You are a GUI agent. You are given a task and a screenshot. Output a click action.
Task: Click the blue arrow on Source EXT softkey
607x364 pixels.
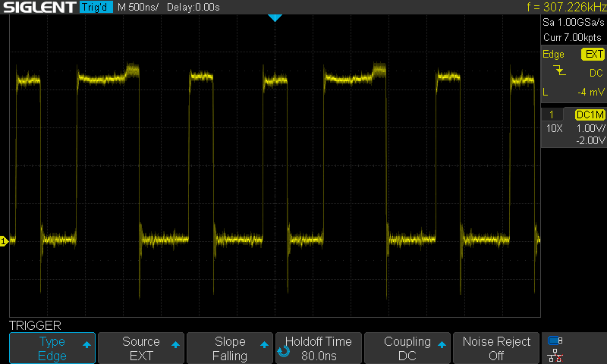[175, 344]
